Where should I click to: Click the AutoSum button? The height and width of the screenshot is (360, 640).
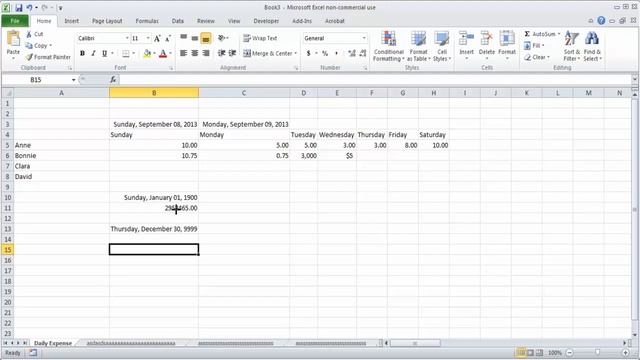[540, 34]
